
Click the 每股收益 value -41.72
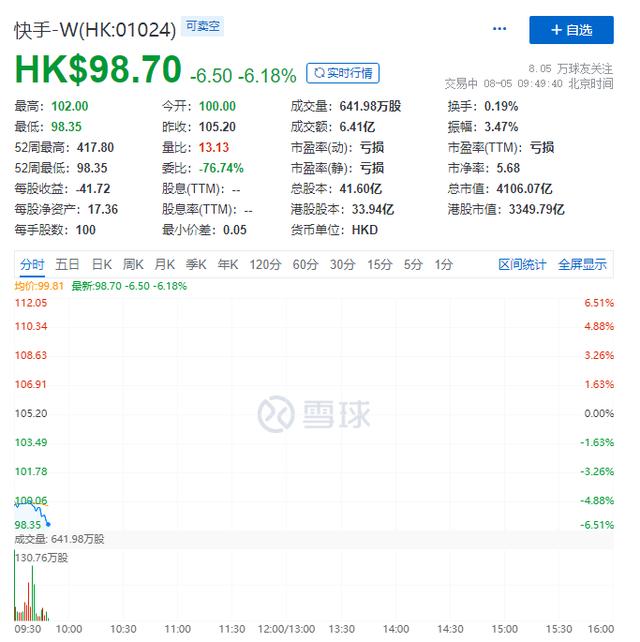pyautogui.click(x=93, y=189)
